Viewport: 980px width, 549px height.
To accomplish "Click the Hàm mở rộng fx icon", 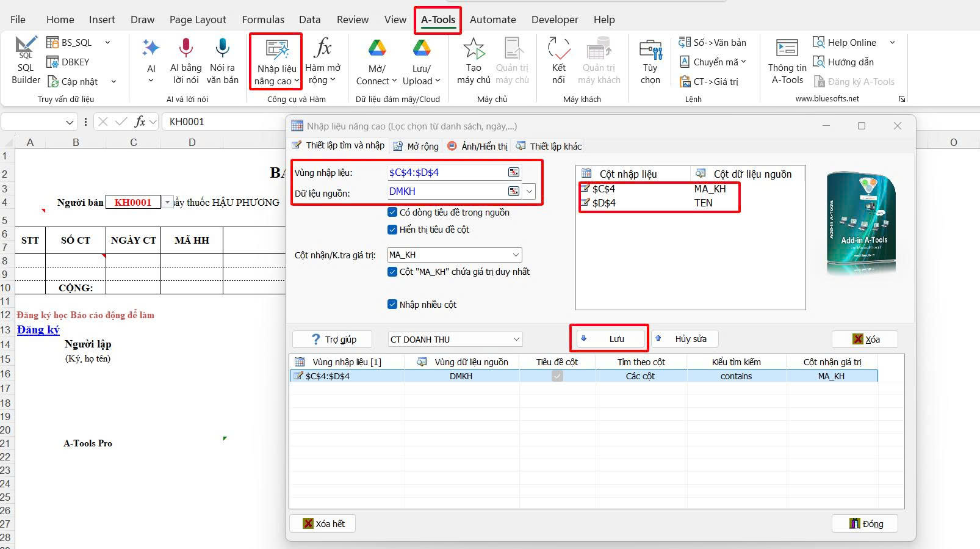I will pyautogui.click(x=323, y=49).
